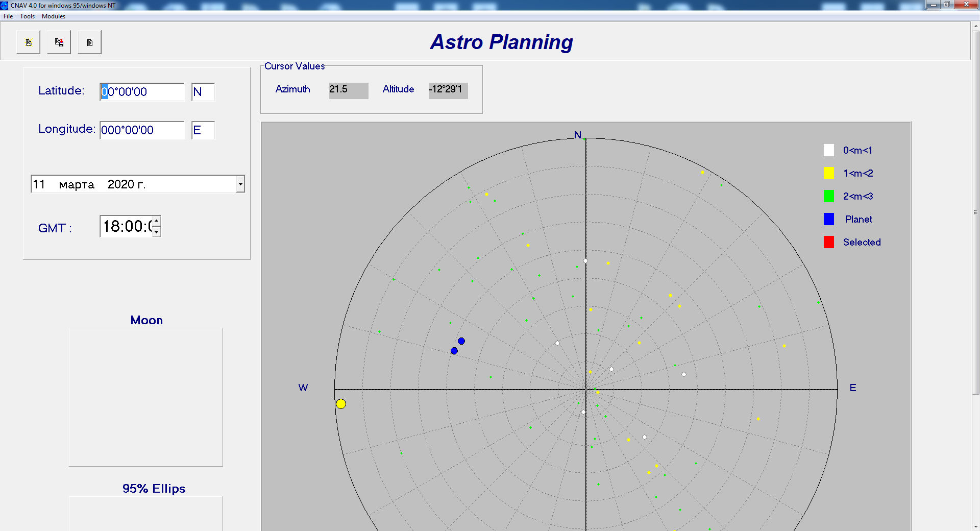The width and height of the screenshot is (980, 531).
Task: Click the plain document toolbar icon
Action: click(90, 42)
